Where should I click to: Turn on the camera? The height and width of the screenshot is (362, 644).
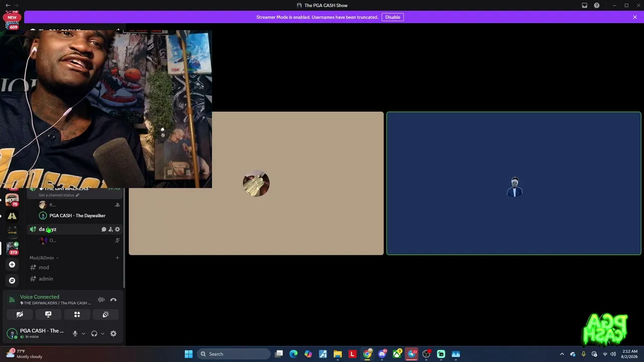pyautogui.click(x=20, y=314)
